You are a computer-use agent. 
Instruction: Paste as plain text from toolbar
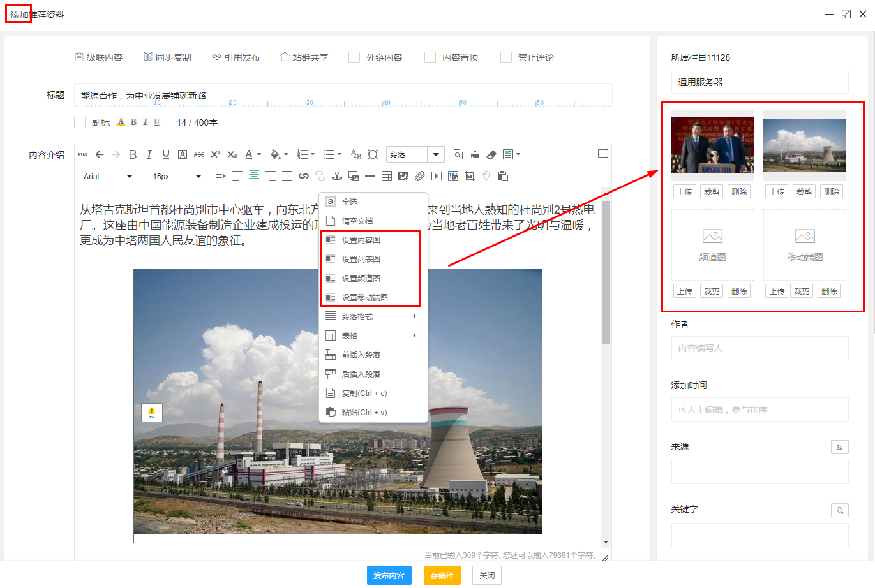tap(503, 176)
